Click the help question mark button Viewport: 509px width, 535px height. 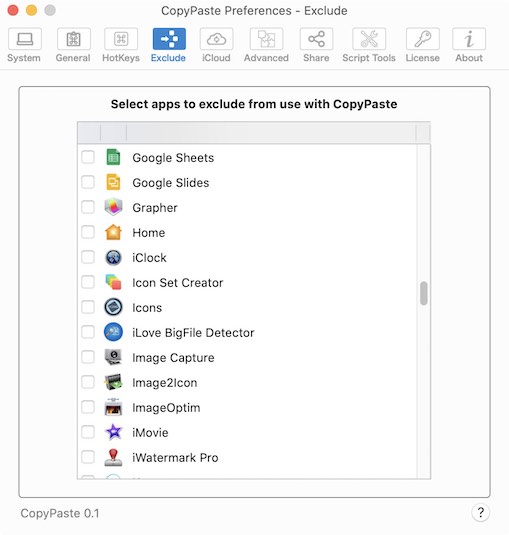pos(480,512)
